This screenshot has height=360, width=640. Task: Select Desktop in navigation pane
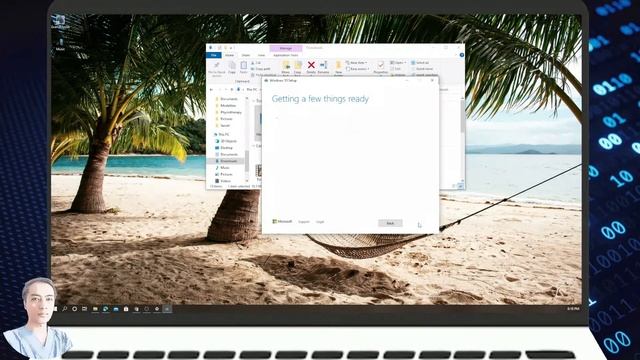224,148
